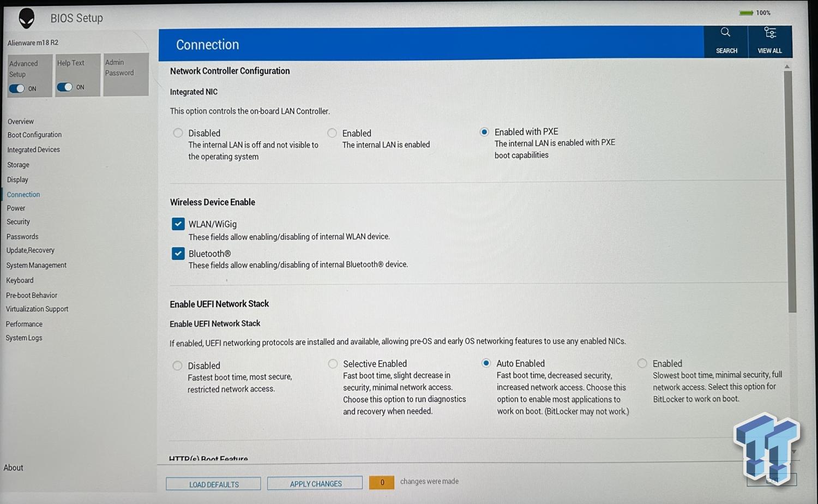Click the Search magnifier icon
This screenshot has width=818, height=504.
tap(725, 33)
